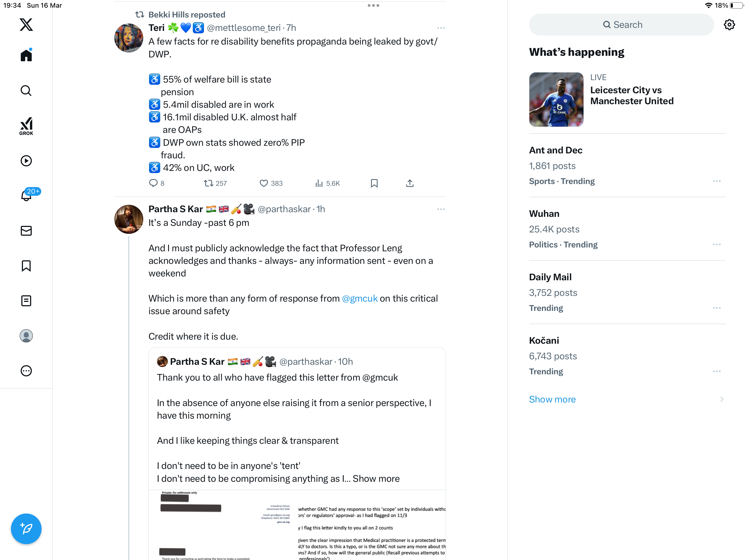747x560 pixels.
Task: Open the @gmcuk mention link
Action: pyautogui.click(x=360, y=298)
